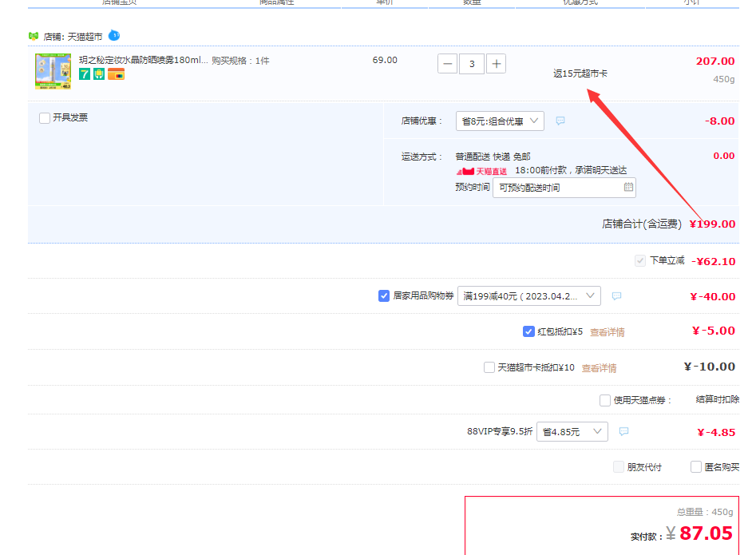Click the -8.00 store discount amount
This screenshot has width=756, height=555.
tap(720, 121)
